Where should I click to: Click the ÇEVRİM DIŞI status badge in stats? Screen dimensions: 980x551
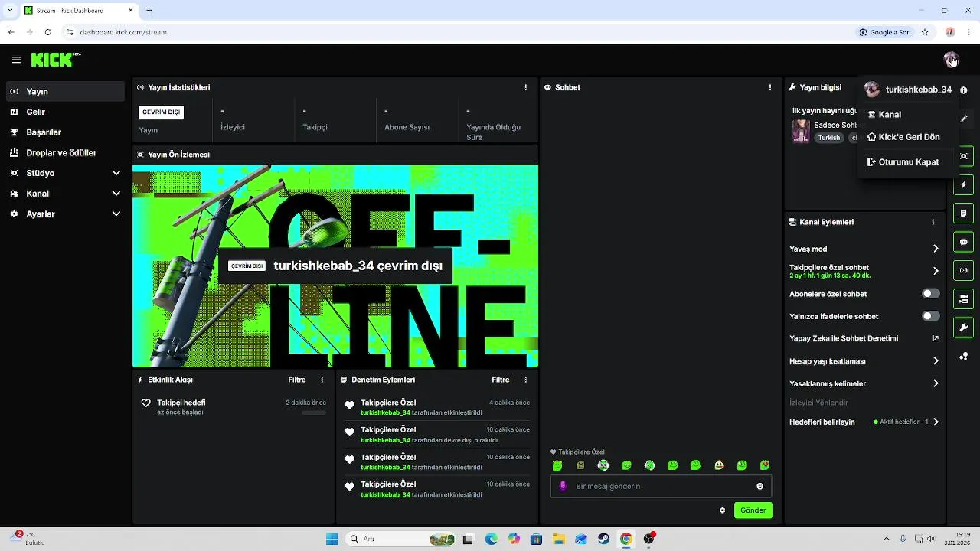pos(161,112)
